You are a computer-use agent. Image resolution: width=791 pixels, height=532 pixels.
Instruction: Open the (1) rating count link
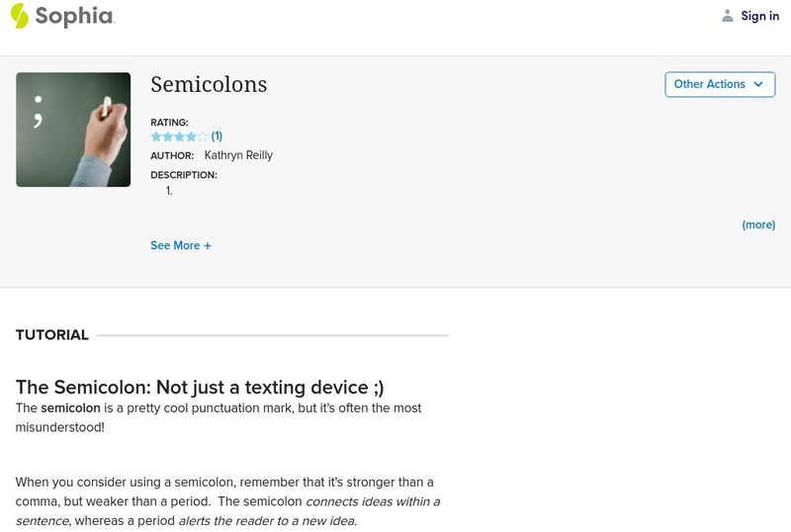(217, 136)
